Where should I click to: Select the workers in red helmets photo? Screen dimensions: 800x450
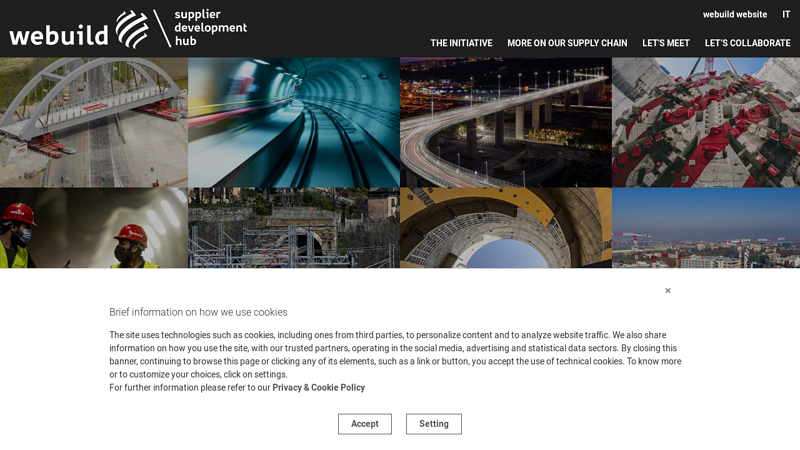coord(94,228)
